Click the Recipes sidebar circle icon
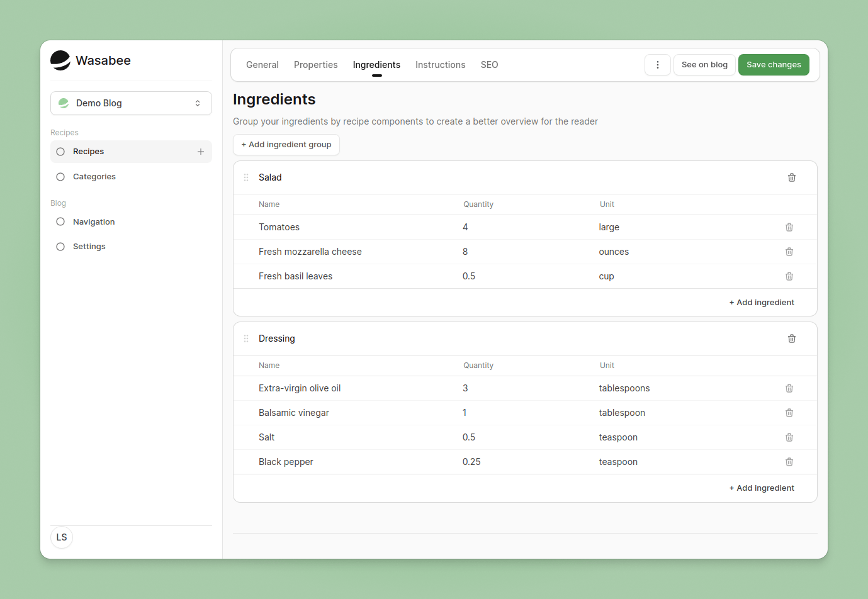Image resolution: width=868 pixels, height=599 pixels. [x=60, y=152]
